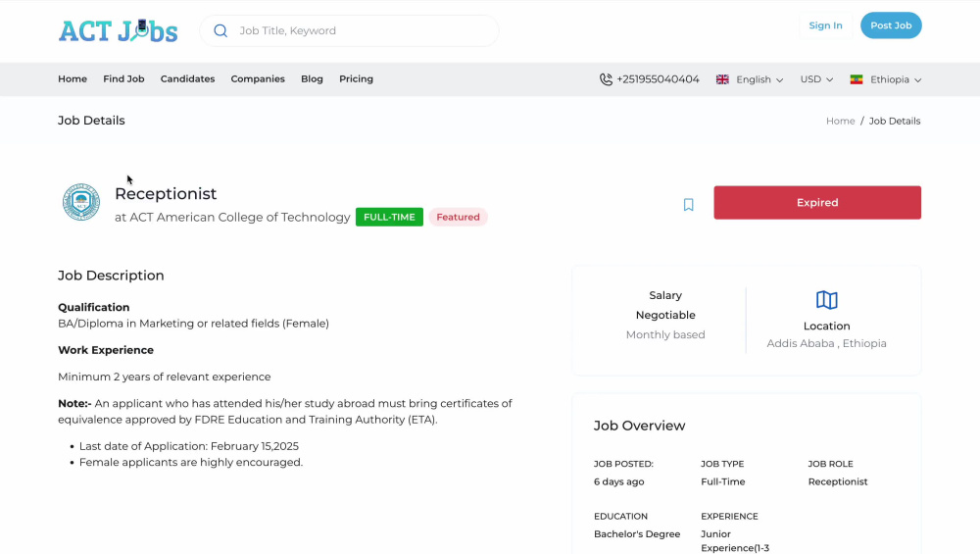
Task: Click 'Minimum 2 years of relevant experience'
Action: click(165, 378)
